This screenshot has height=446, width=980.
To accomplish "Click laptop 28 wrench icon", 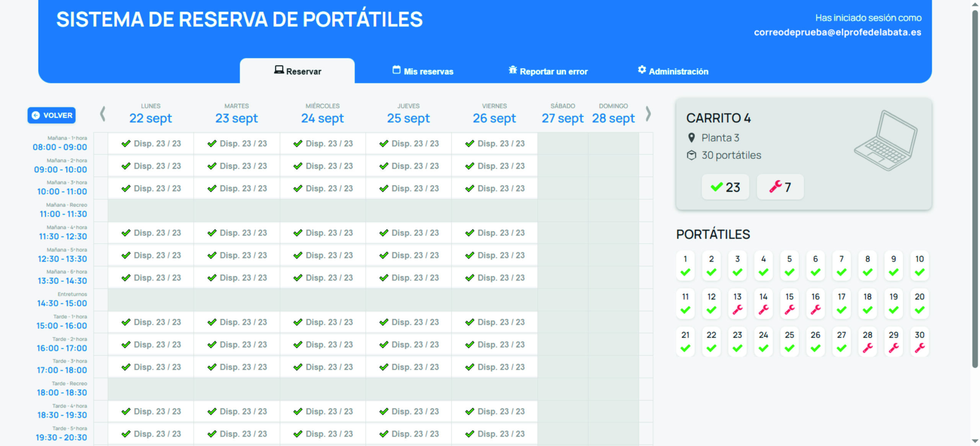I will click(867, 348).
